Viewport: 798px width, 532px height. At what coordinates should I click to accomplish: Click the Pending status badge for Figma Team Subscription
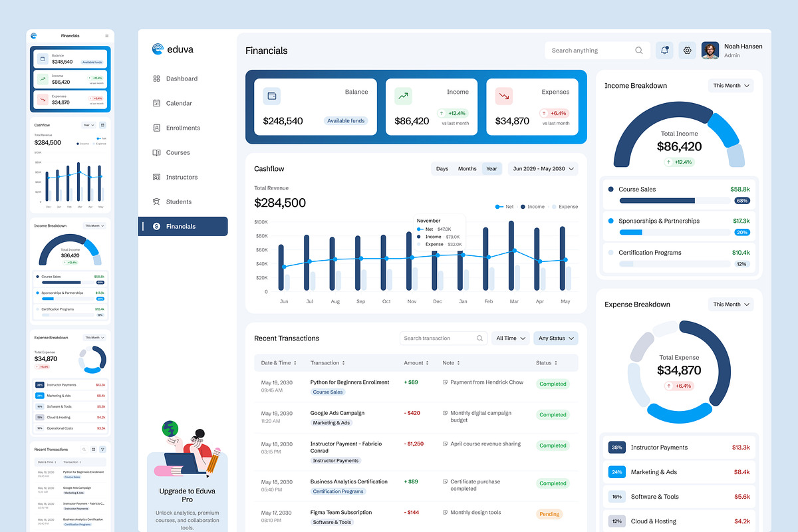tap(549, 514)
